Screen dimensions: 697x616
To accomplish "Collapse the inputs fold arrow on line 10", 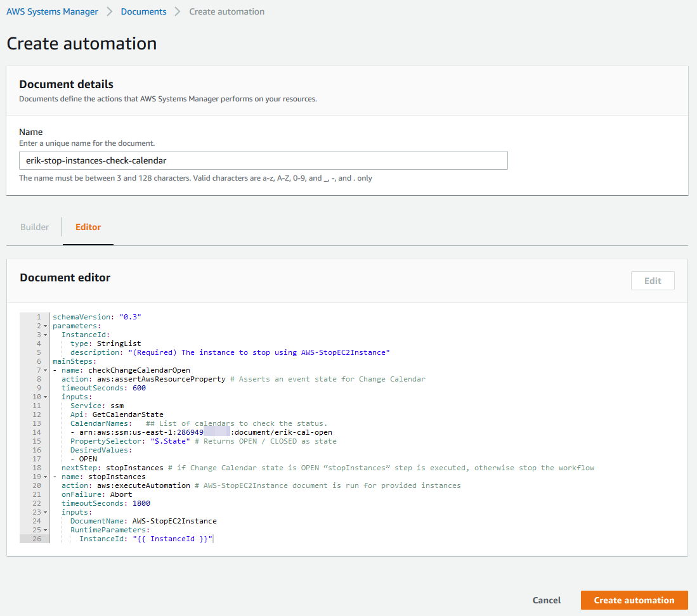I will [45, 397].
